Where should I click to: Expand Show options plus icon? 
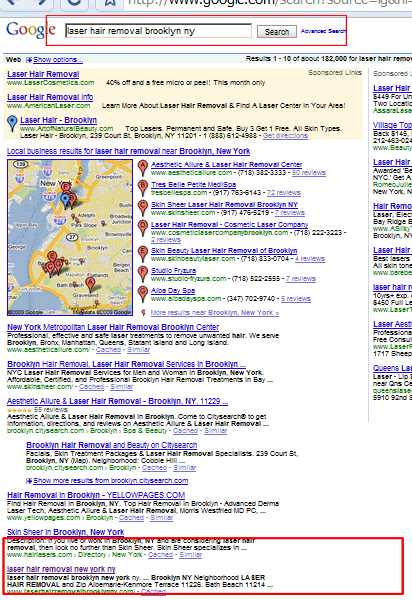click(29, 60)
